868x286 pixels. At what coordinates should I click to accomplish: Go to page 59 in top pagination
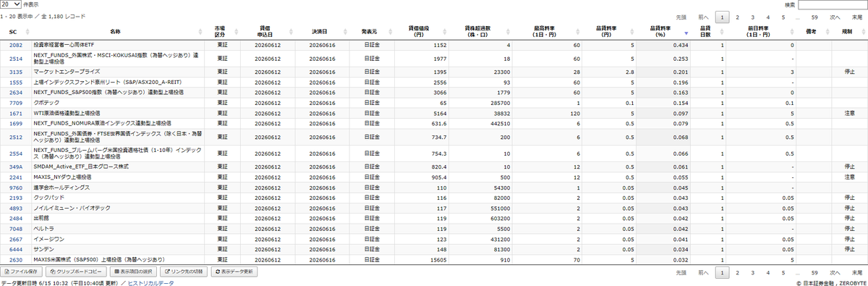click(814, 17)
